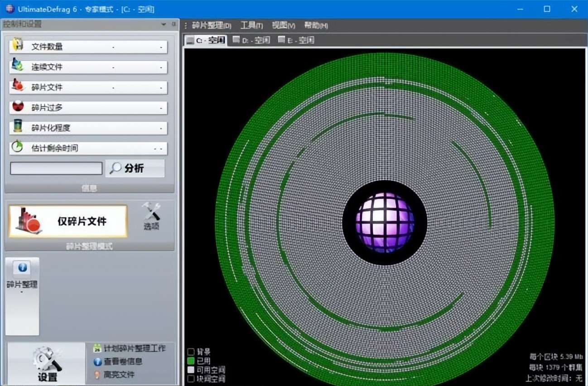Open 选项 options wrench icon
Image resolution: width=588 pixels, height=386 pixels.
coord(151,216)
